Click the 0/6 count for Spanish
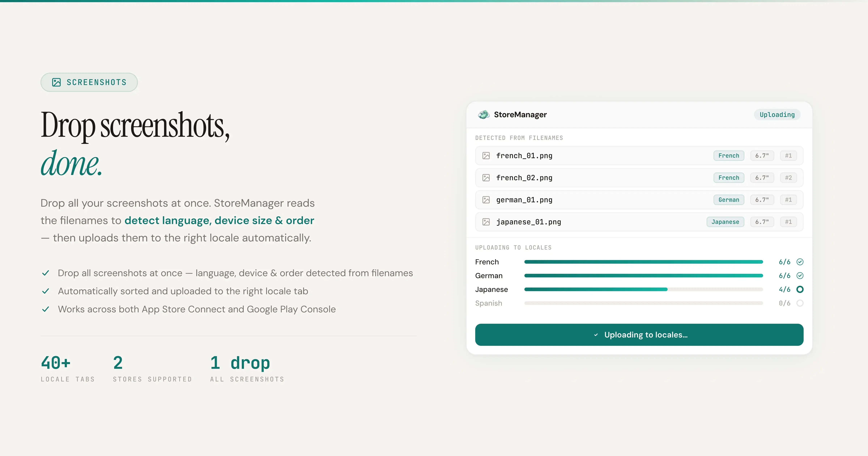Viewport: 868px width, 456px height. pos(784,303)
